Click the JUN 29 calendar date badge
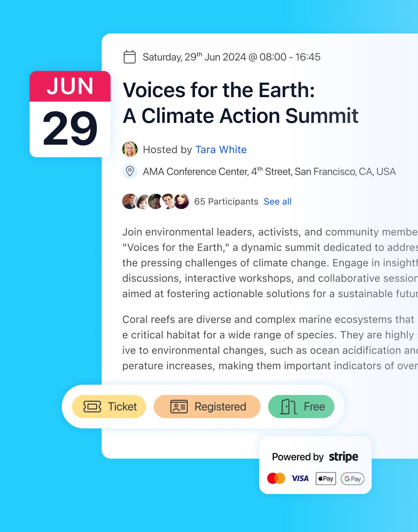Viewport: 418px width, 532px height. click(70, 114)
